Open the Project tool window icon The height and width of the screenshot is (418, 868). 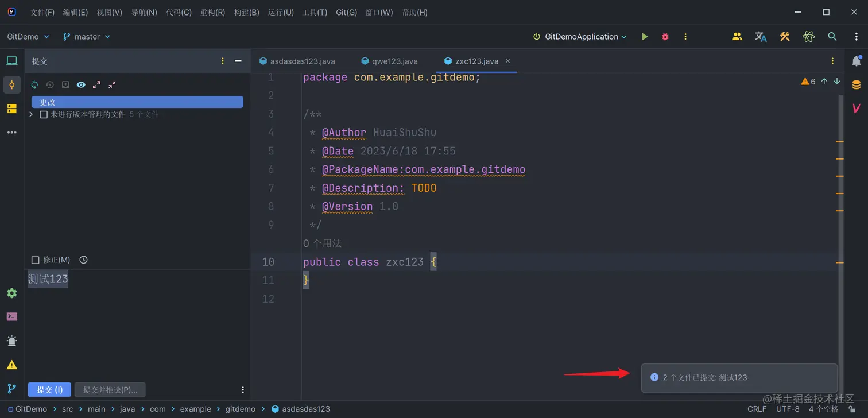[x=11, y=61]
